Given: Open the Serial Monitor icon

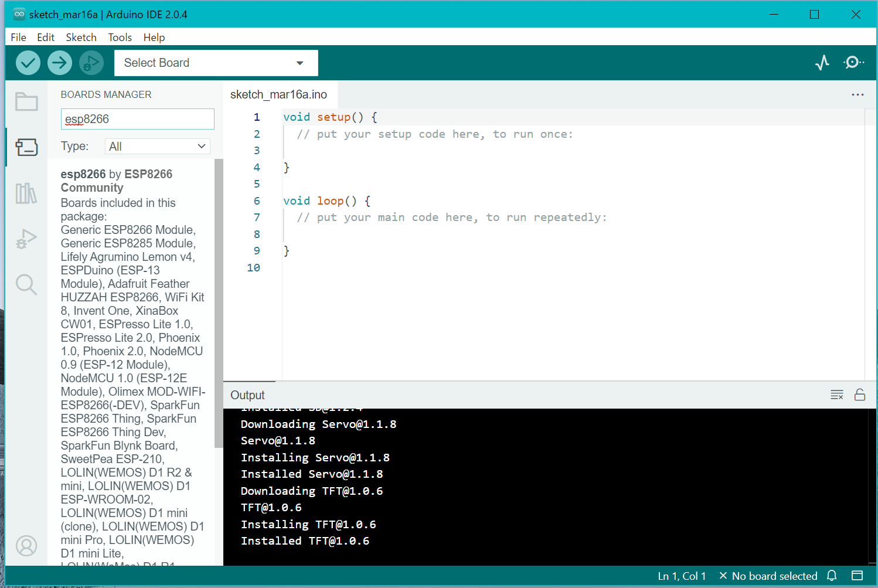Looking at the screenshot, I should tap(853, 62).
